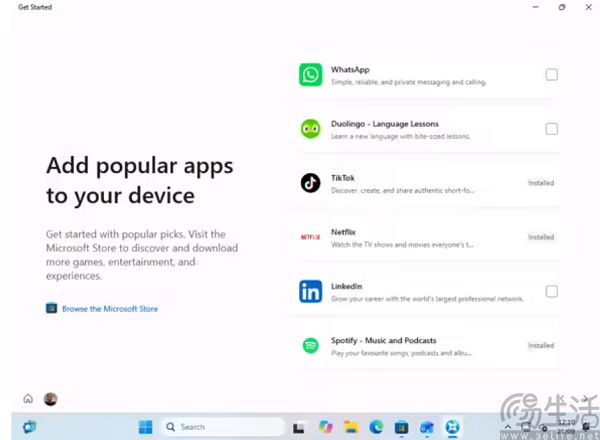Image resolution: width=600 pixels, height=440 pixels.
Task: Launch Microsoft Edge from the taskbar
Action: click(x=377, y=427)
